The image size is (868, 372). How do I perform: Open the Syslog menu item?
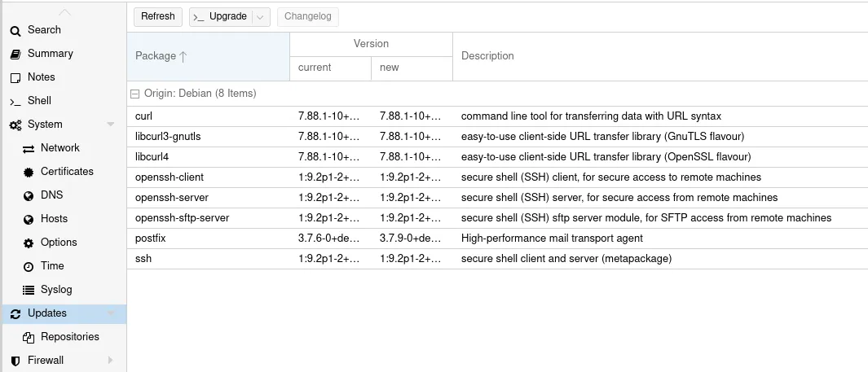point(55,290)
